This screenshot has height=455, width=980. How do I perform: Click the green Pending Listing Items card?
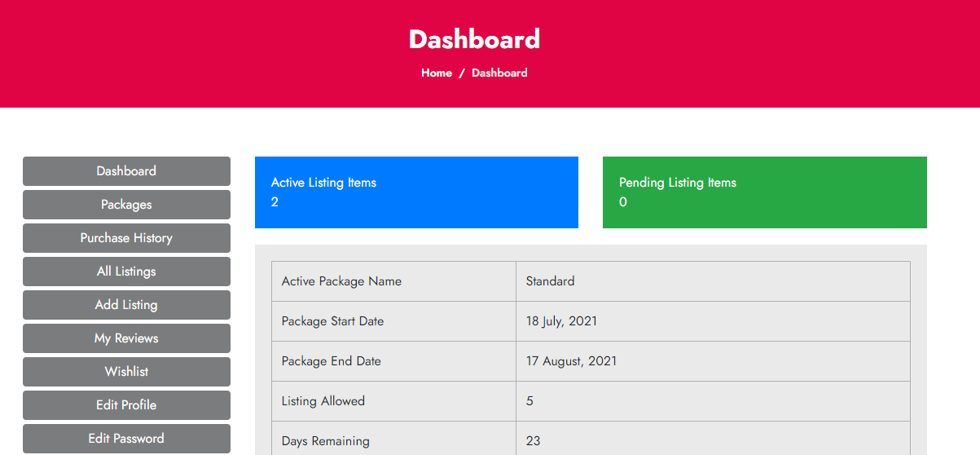[764, 192]
